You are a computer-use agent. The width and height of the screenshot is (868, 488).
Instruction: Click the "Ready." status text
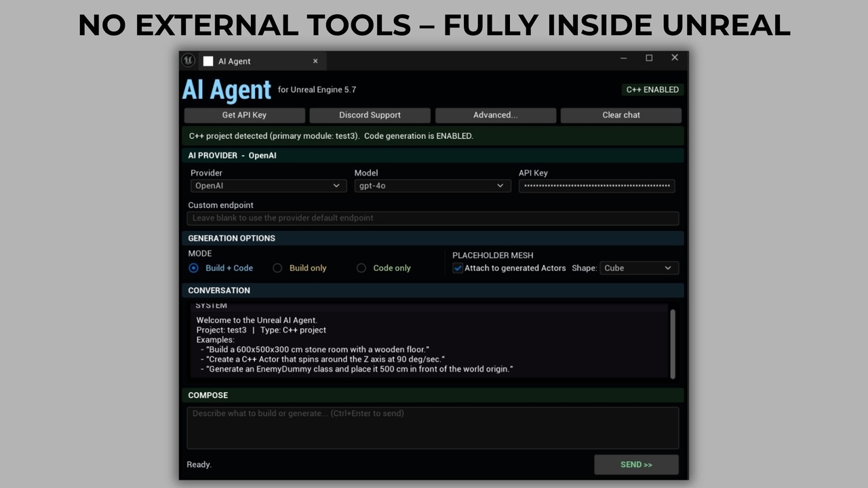pos(199,465)
